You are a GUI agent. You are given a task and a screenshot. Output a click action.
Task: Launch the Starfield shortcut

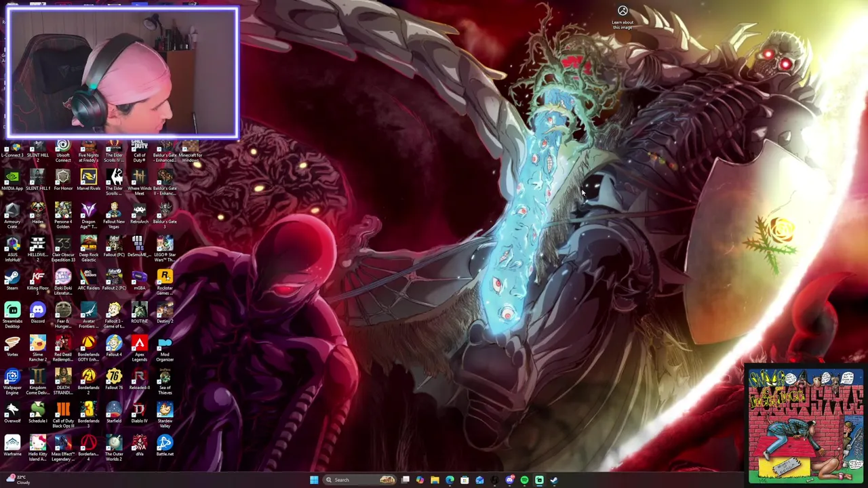click(x=114, y=413)
